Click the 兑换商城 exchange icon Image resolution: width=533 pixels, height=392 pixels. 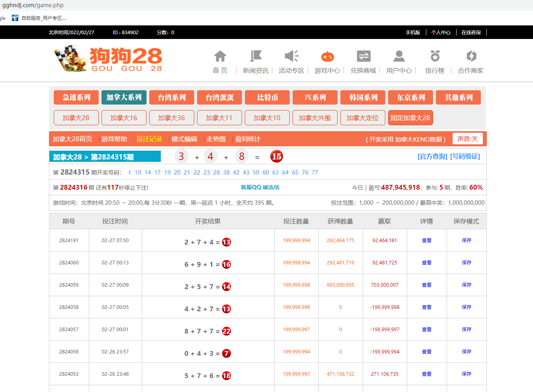tap(363, 56)
